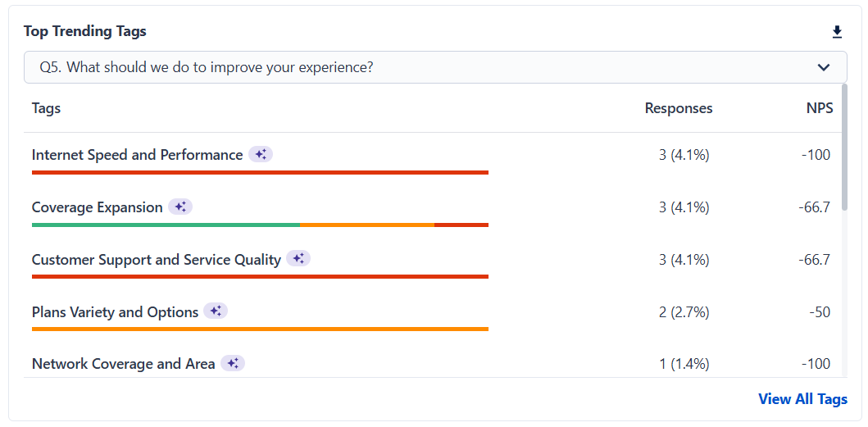Click the Responses column header

pyautogui.click(x=678, y=108)
